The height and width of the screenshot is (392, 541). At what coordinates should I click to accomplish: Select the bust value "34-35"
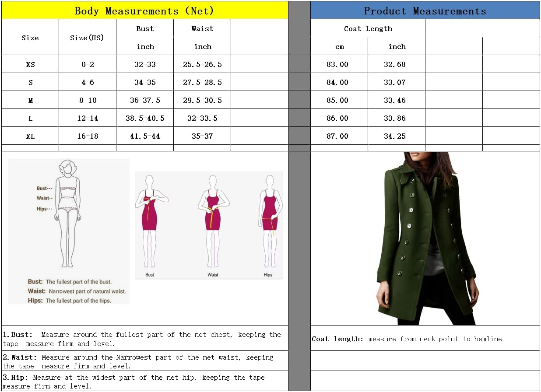[x=145, y=82]
